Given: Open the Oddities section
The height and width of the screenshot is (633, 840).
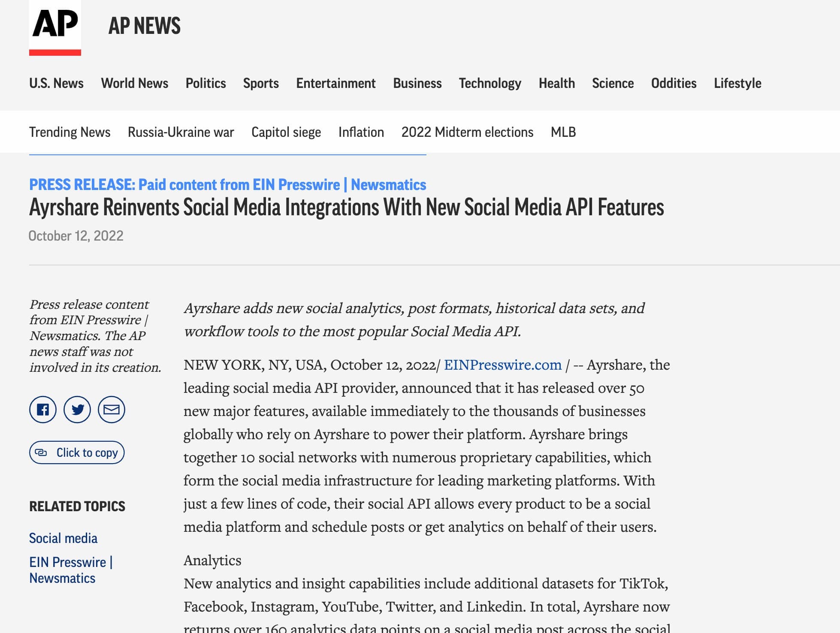Looking at the screenshot, I should coord(674,83).
